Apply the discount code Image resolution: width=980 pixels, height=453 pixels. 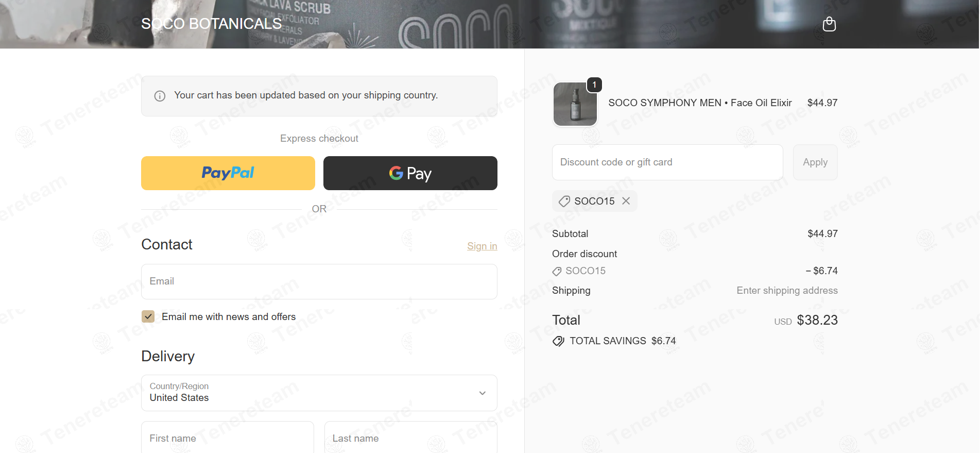point(815,162)
